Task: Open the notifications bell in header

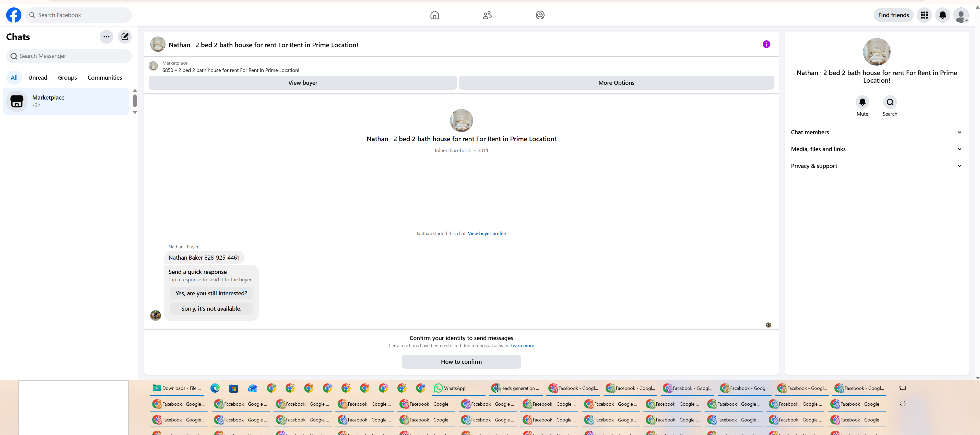Action: pyautogui.click(x=942, y=15)
